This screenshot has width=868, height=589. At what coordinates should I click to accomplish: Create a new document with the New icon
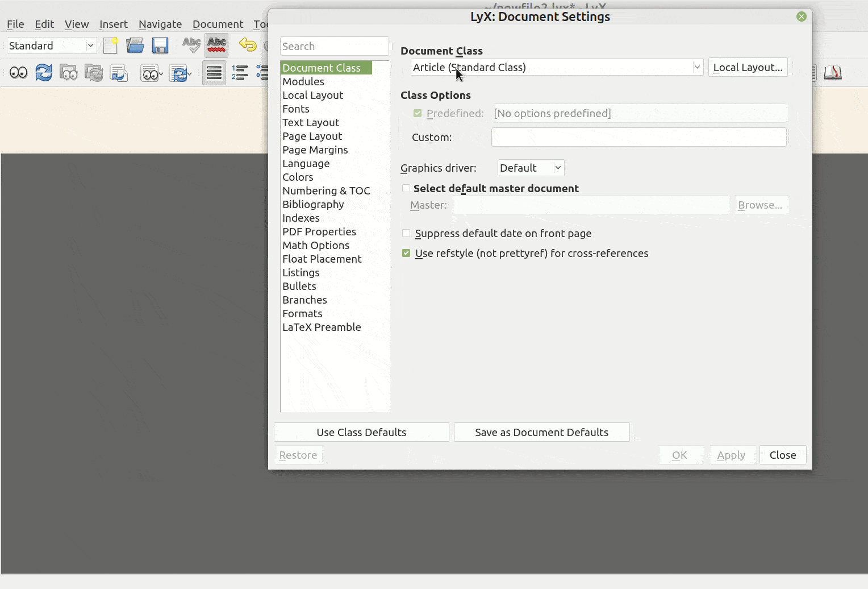110,45
